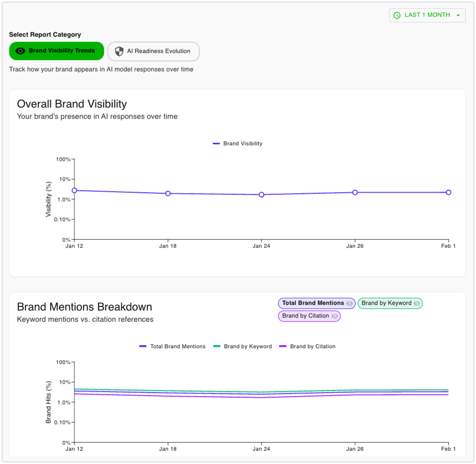476x464 pixels.
Task: Expand time range using the dropdown arrow
Action: (x=458, y=16)
